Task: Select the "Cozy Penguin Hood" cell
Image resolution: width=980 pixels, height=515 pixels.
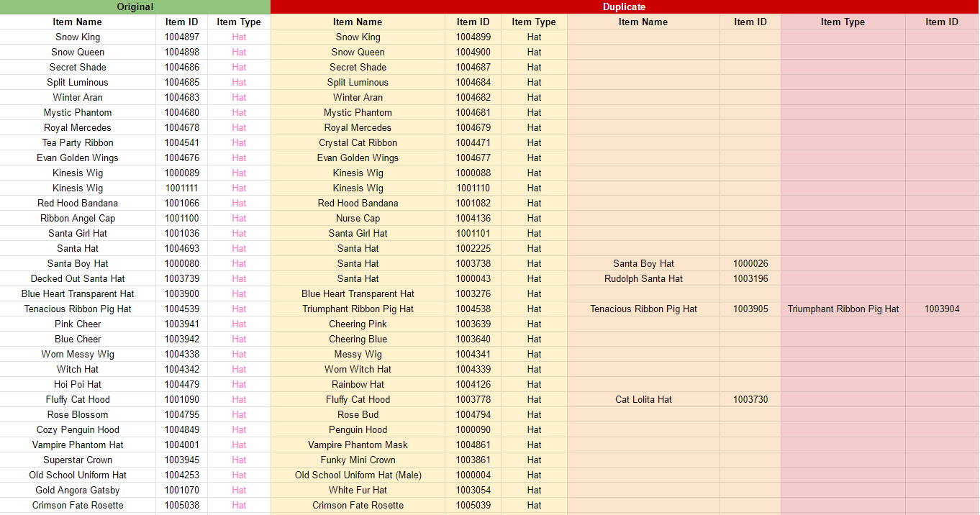Action: point(78,429)
